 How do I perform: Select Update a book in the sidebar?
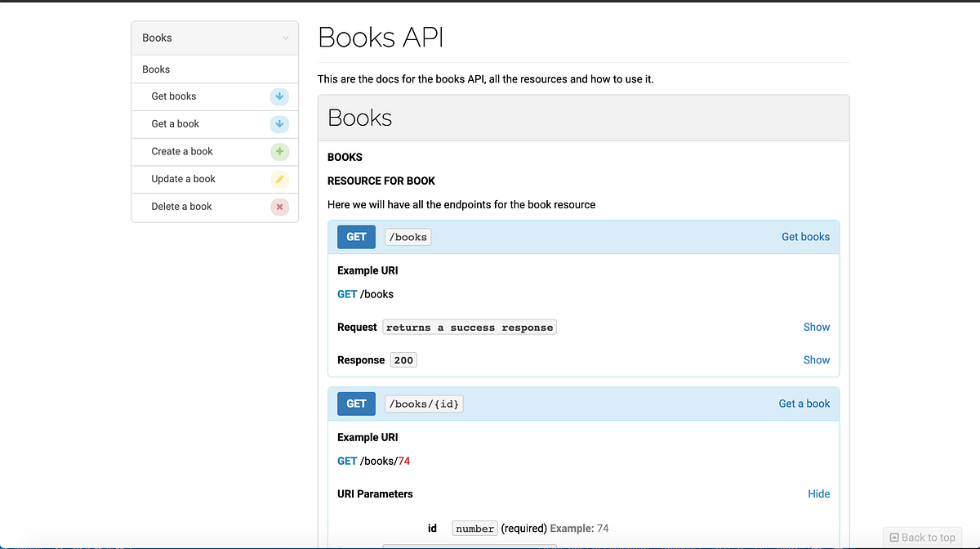[183, 179]
